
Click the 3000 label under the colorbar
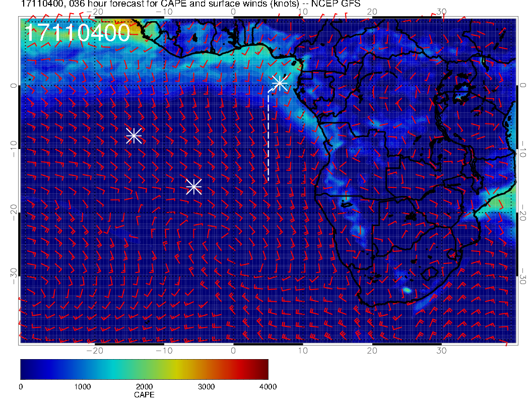(206, 387)
